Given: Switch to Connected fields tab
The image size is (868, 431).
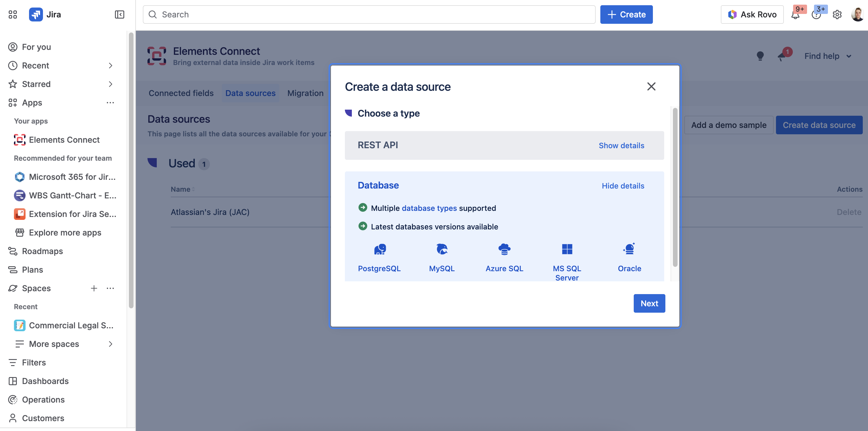Looking at the screenshot, I should 181,93.
